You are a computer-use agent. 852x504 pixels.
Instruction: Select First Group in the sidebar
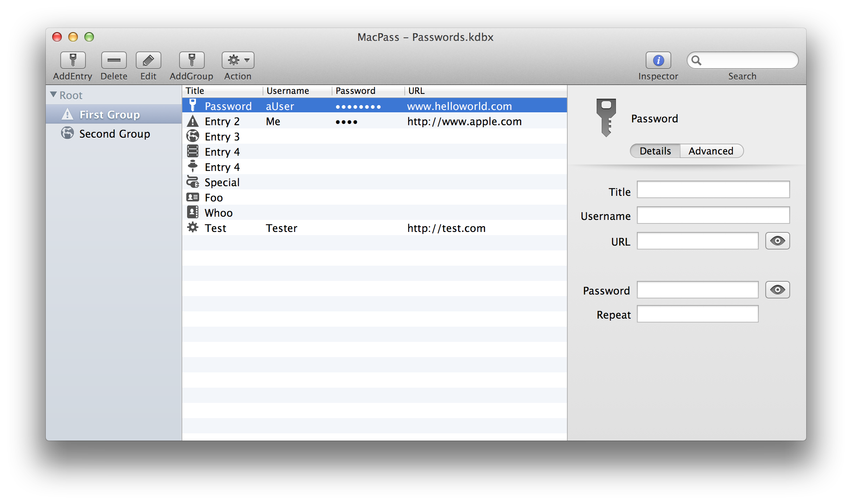(x=109, y=115)
